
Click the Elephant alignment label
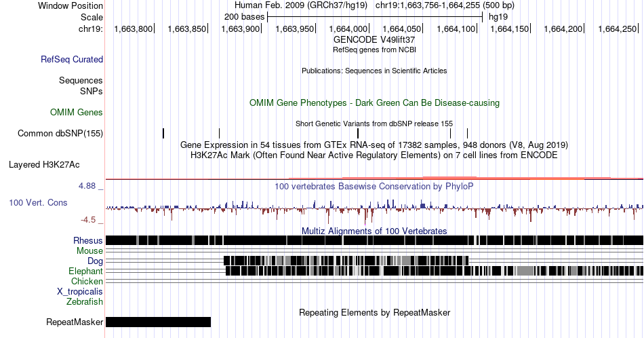pos(86,271)
